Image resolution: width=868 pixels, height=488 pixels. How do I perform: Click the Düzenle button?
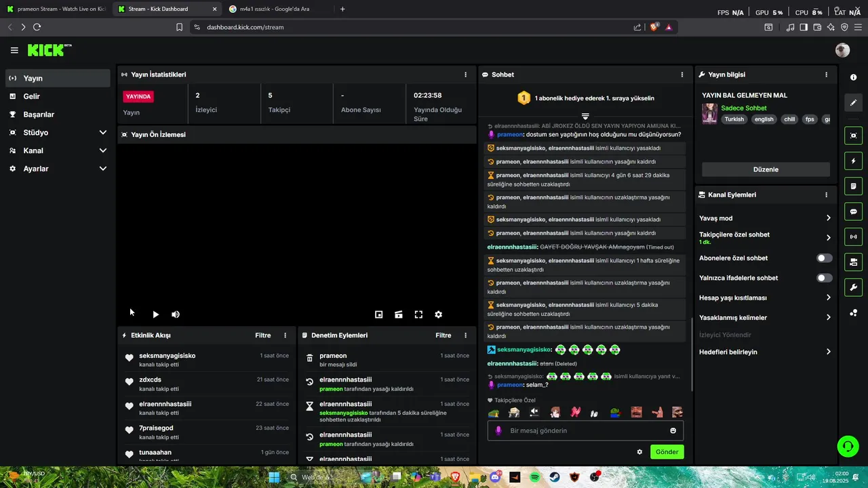point(766,169)
